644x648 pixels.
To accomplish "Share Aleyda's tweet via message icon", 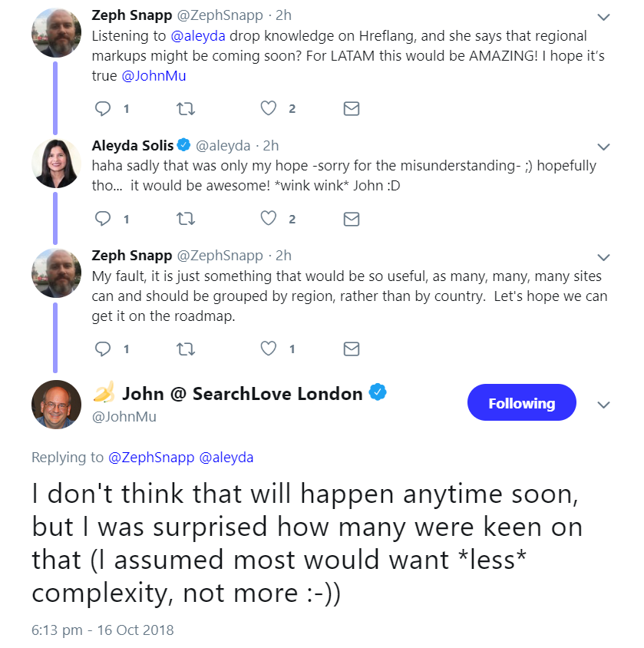I will (351, 219).
